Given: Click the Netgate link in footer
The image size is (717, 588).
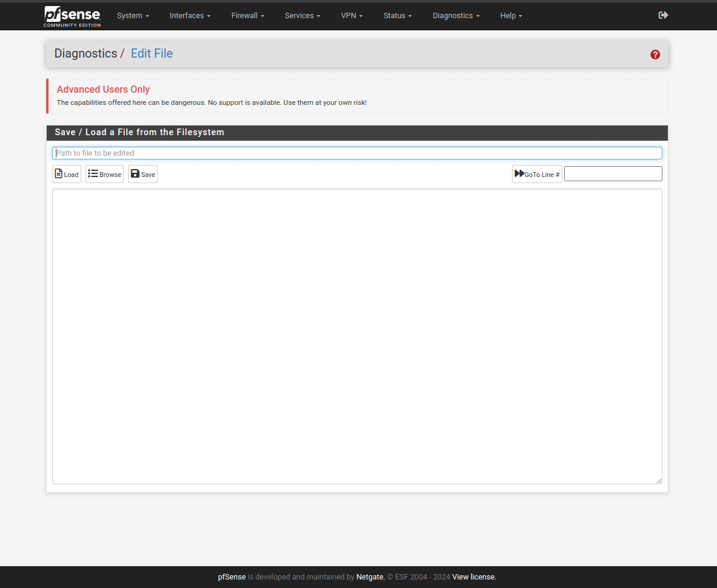Looking at the screenshot, I should 370,577.
